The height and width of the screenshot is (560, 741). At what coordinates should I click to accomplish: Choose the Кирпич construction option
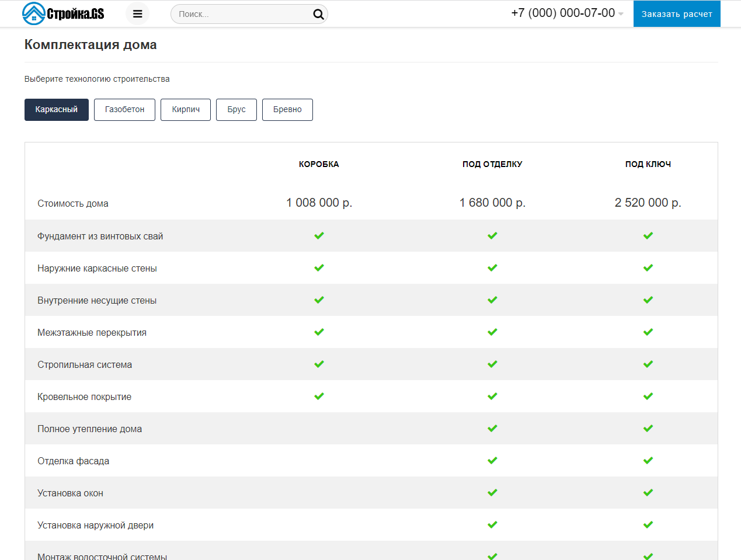click(x=186, y=110)
